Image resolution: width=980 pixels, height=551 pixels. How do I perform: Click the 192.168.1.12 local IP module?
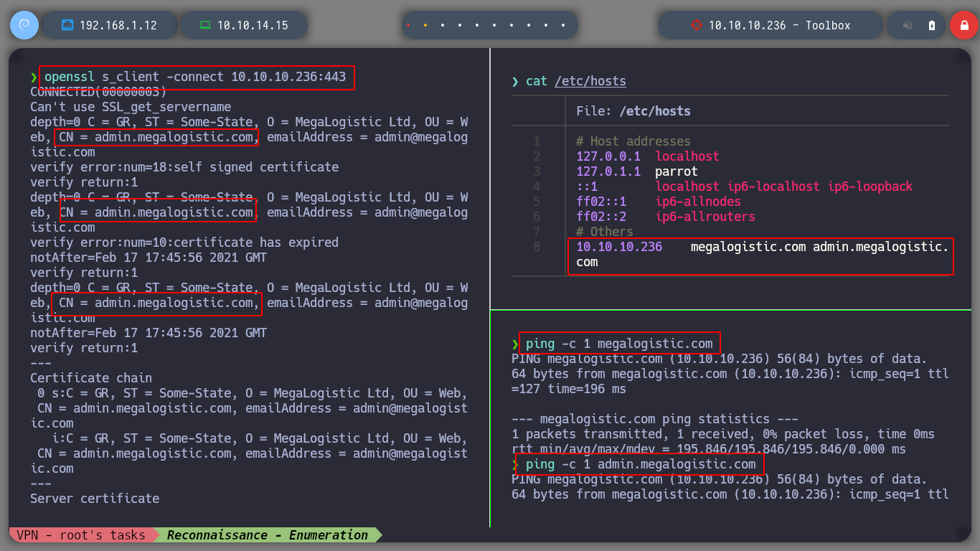tap(110, 25)
